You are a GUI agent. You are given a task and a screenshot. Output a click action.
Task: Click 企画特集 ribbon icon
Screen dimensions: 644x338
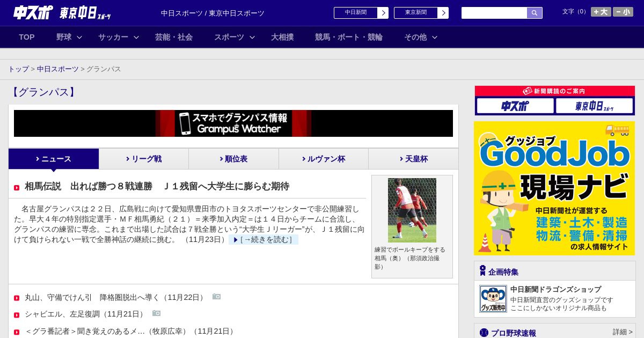482,271
